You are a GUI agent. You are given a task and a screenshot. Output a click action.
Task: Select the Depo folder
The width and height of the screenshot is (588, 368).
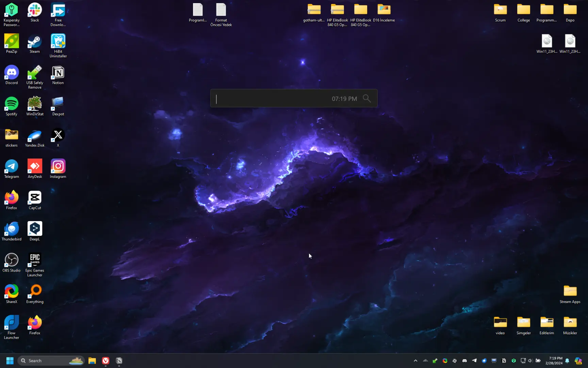[x=570, y=13]
